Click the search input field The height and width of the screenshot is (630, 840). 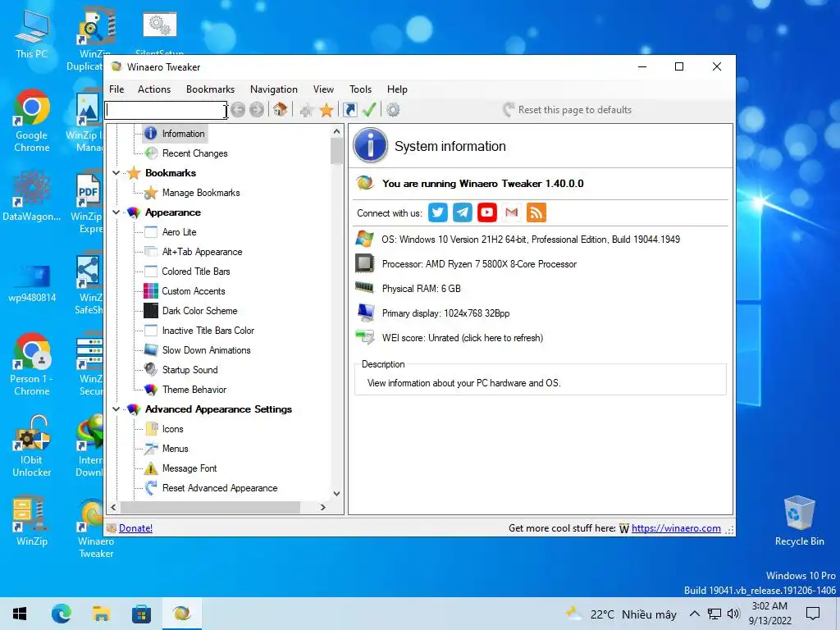point(167,111)
